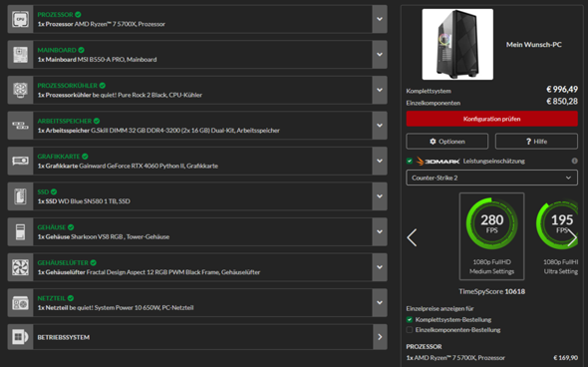This screenshot has height=367, width=588.
Task: Click the Hilfe button
Action: click(x=536, y=142)
